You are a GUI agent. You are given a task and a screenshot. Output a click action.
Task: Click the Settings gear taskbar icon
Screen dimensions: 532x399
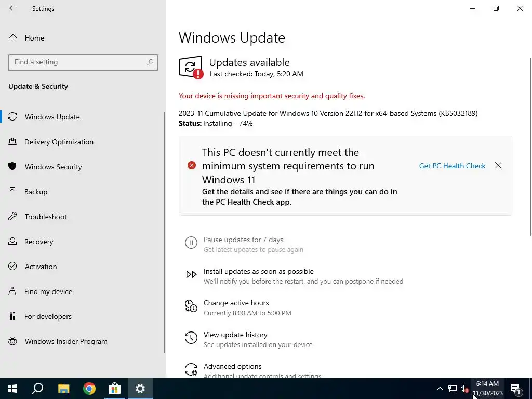[x=140, y=389]
